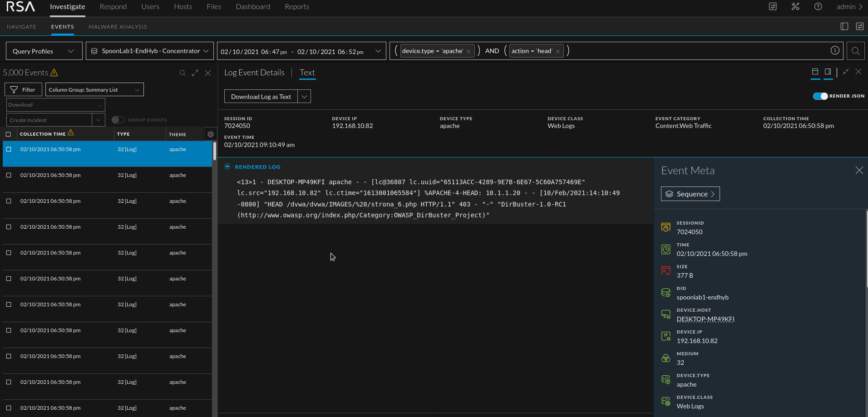
Task: Remove the device.type = 'apache' filter
Action: pyautogui.click(x=469, y=51)
